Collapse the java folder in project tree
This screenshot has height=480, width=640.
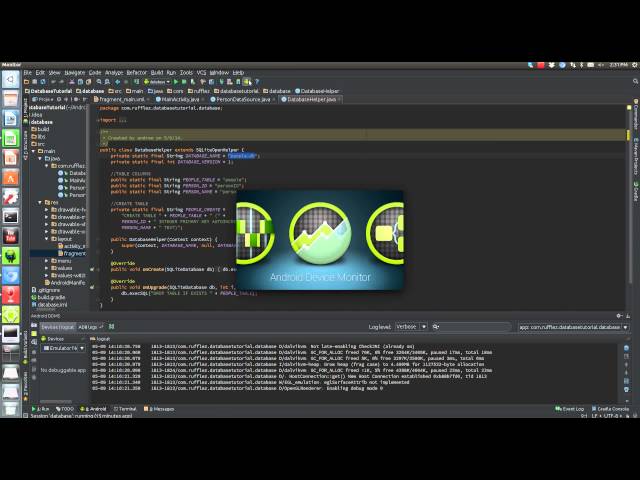40,158
